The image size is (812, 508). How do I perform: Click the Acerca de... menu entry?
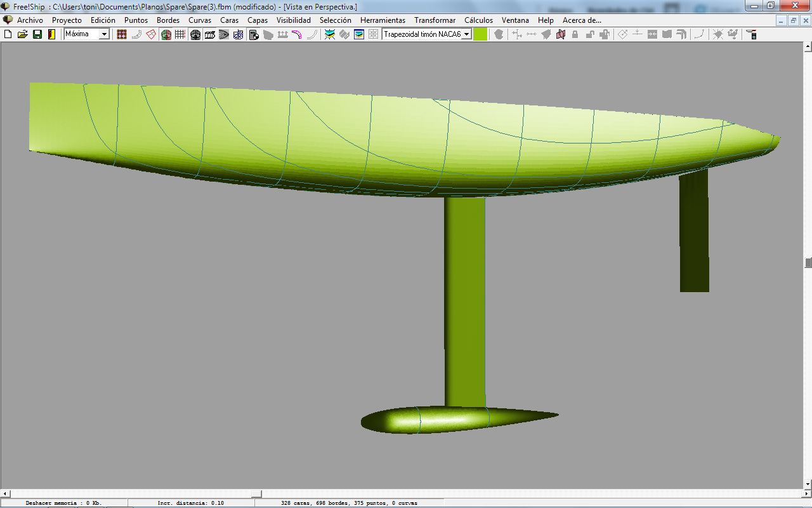[582, 20]
